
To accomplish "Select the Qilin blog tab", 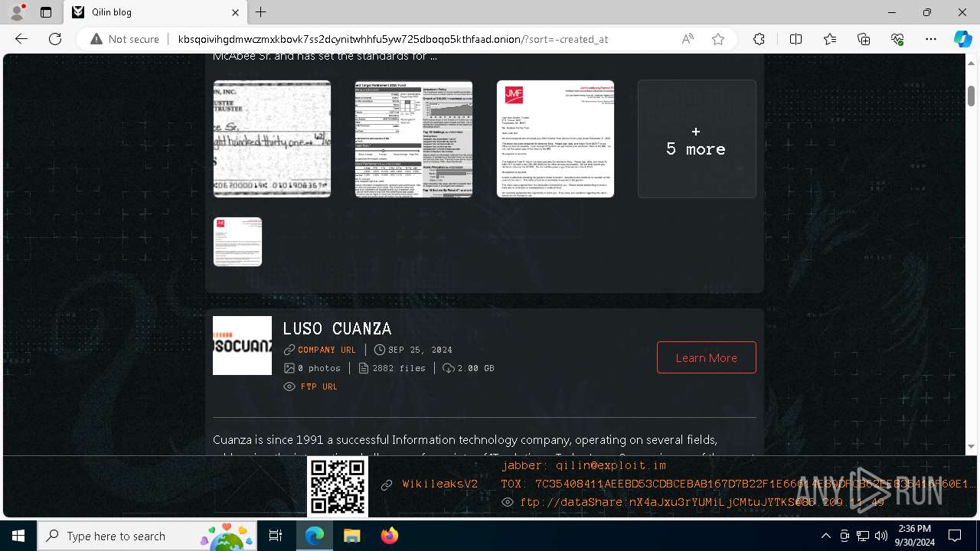I will pyautogui.click(x=155, y=12).
